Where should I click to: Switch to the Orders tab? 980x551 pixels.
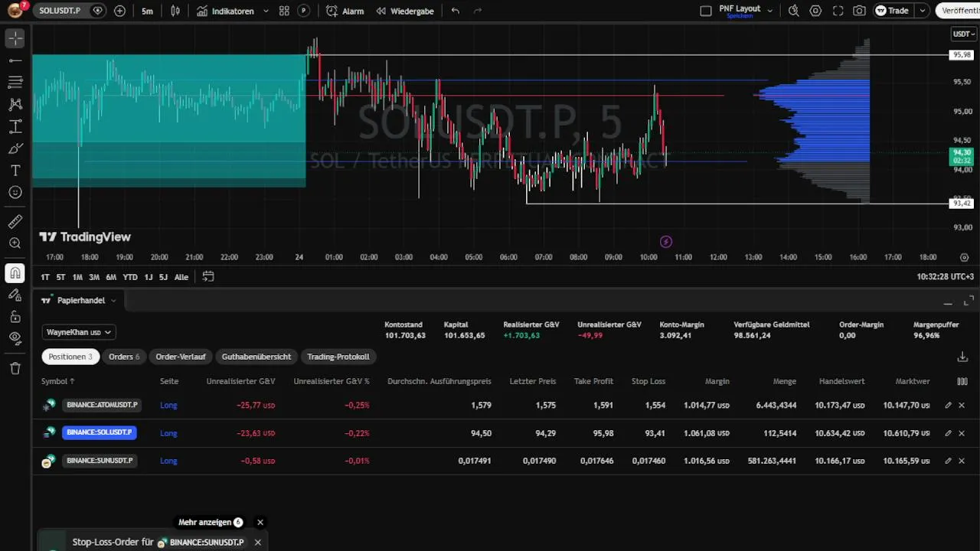point(124,357)
